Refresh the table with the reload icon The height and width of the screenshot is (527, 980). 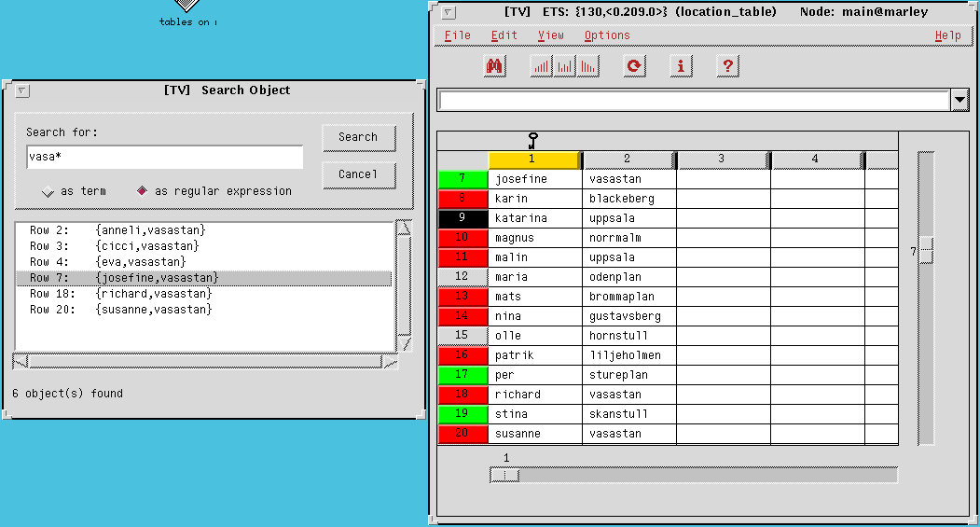(x=634, y=65)
